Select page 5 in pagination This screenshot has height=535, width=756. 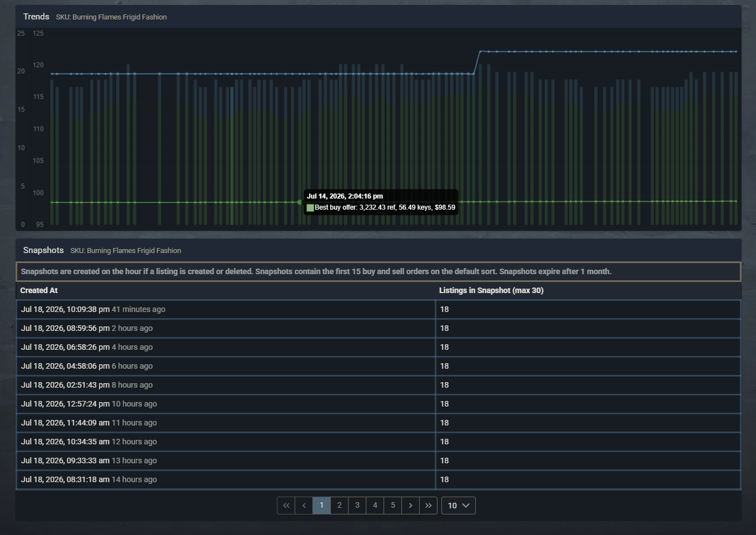392,506
